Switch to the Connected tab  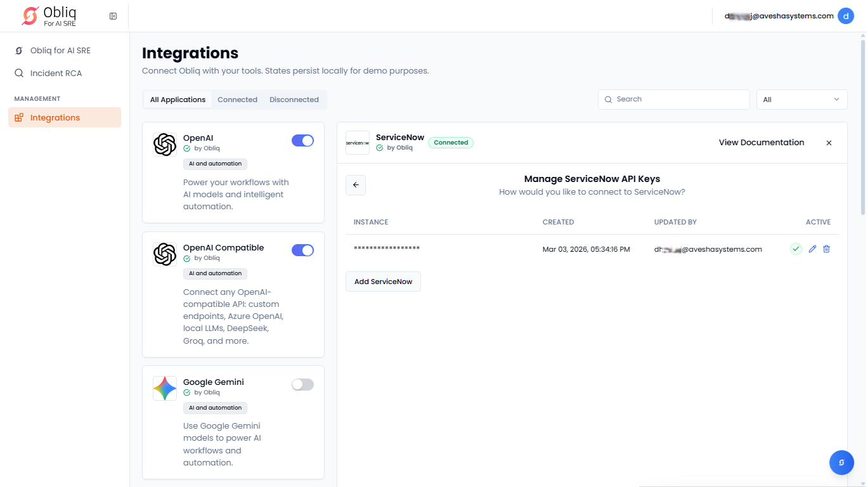click(x=237, y=100)
